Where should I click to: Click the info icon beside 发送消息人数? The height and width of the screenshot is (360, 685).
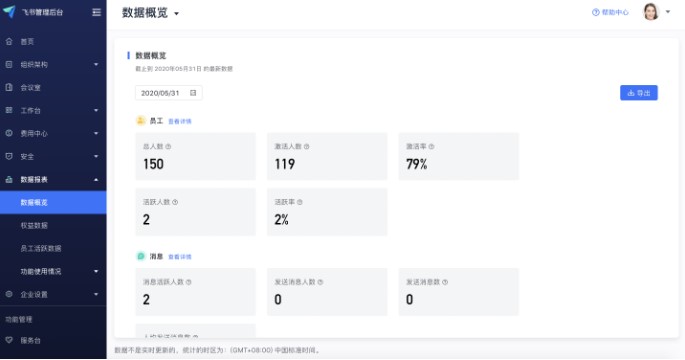pyautogui.click(x=320, y=282)
